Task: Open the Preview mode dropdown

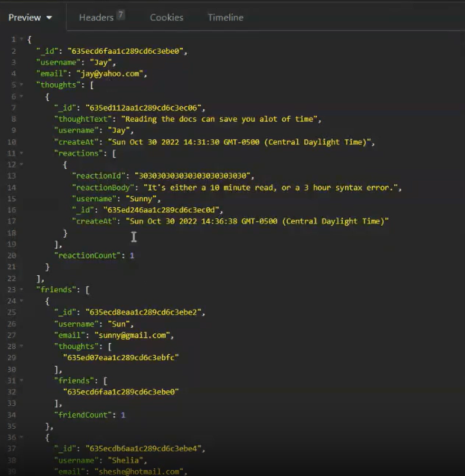Action: [x=30, y=18]
